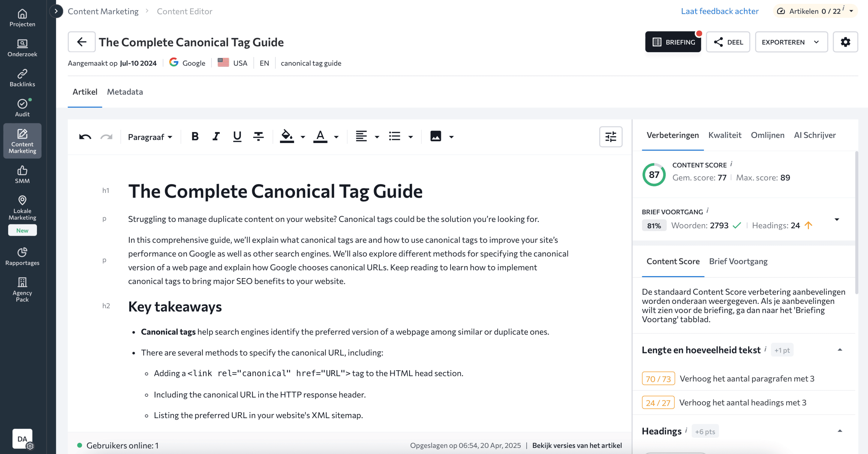868x454 pixels.
Task: Apply strikethrough formatting icon
Action: point(258,137)
